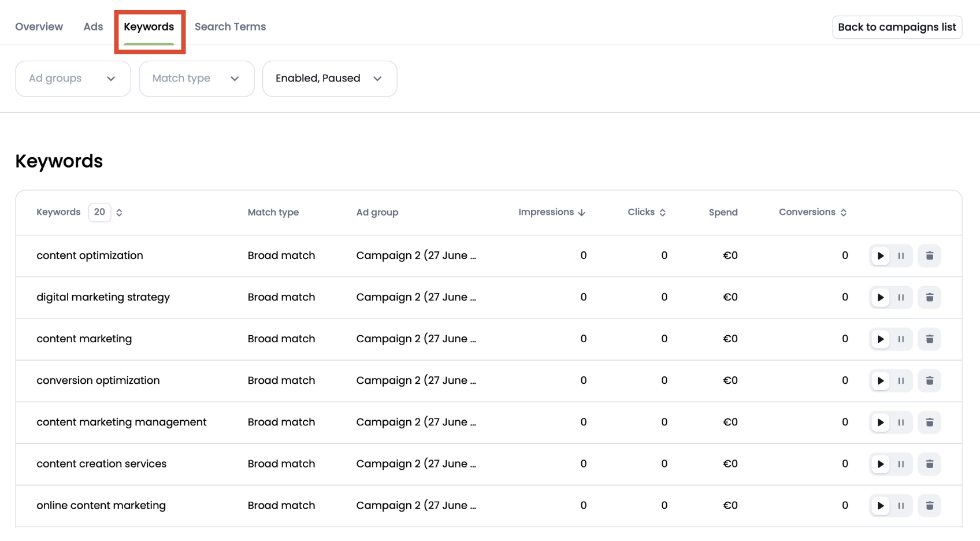Image resolution: width=980 pixels, height=541 pixels.
Task: Open the Ad groups filter dropdown
Action: tap(73, 79)
